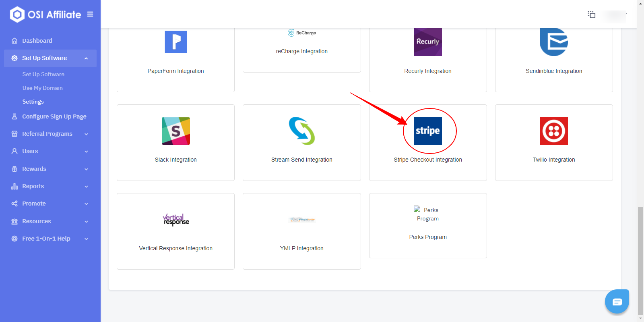
Task: Click the top-right copy windows icon
Action: (591, 15)
